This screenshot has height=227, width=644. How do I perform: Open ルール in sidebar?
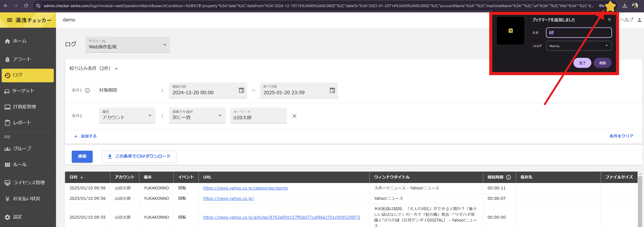[28, 165]
